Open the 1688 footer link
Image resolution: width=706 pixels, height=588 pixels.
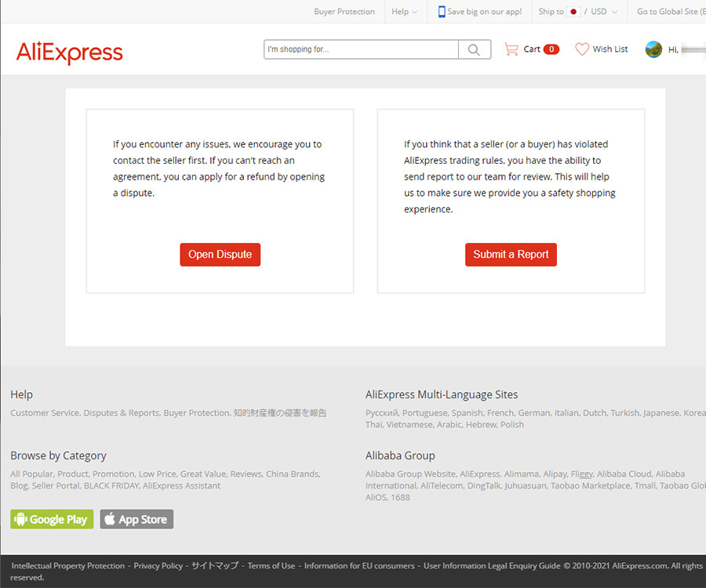[x=400, y=498]
